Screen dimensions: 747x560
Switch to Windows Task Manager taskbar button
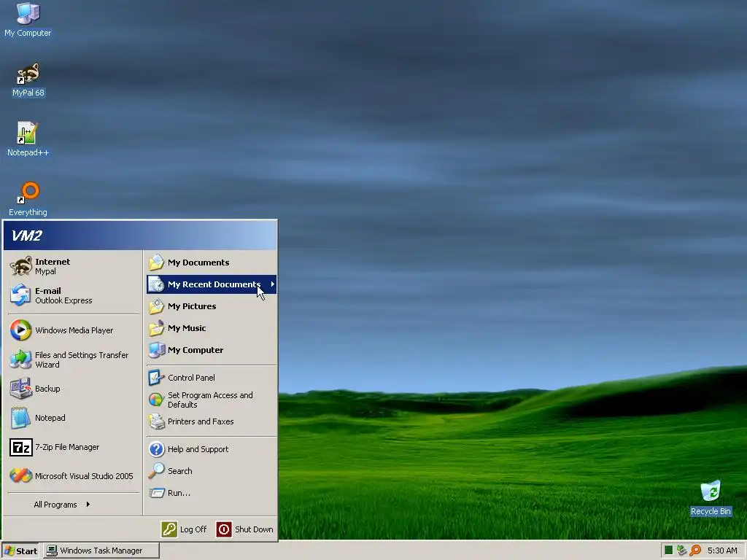101,551
